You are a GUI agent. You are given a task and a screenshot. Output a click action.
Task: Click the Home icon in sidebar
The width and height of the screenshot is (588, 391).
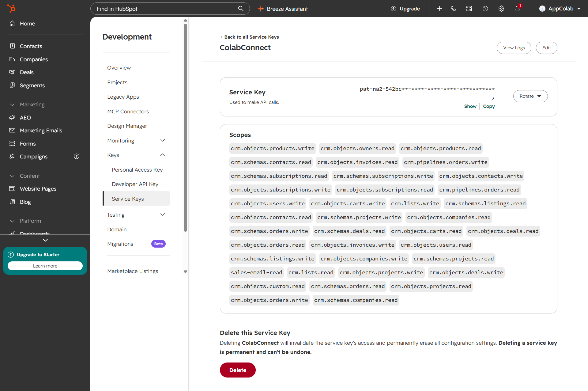click(x=12, y=23)
